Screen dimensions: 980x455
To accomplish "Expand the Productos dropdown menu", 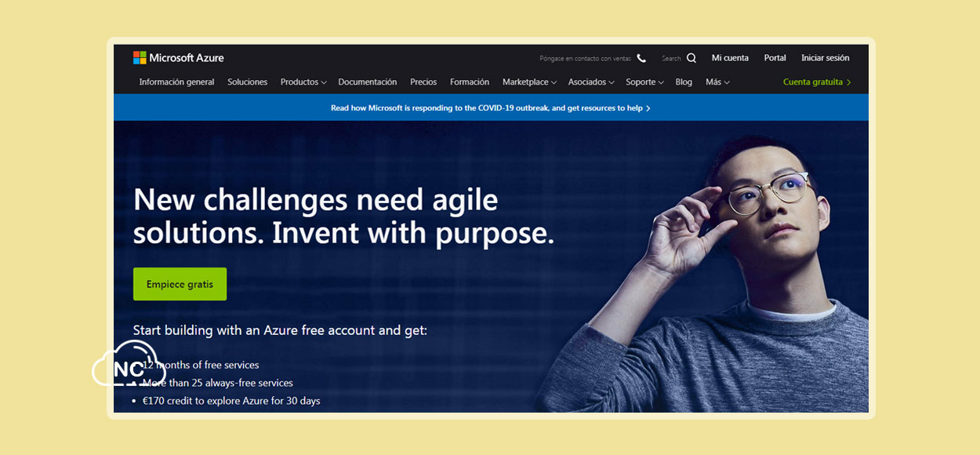I will (x=303, y=82).
